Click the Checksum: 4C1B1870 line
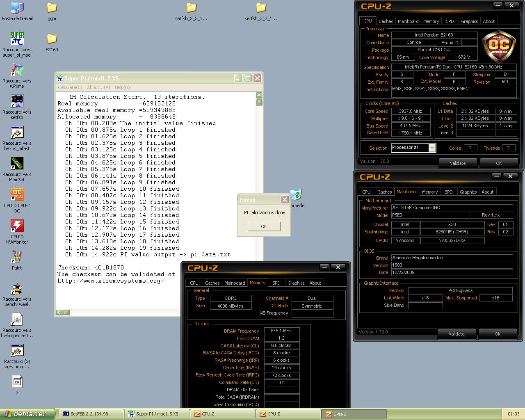525x420 pixels. click(x=90, y=267)
